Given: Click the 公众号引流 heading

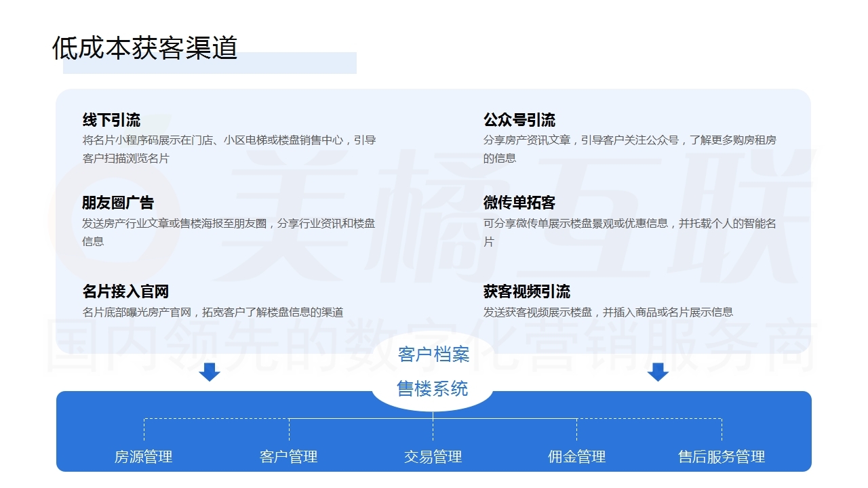Looking at the screenshot, I should pos(519,121).
